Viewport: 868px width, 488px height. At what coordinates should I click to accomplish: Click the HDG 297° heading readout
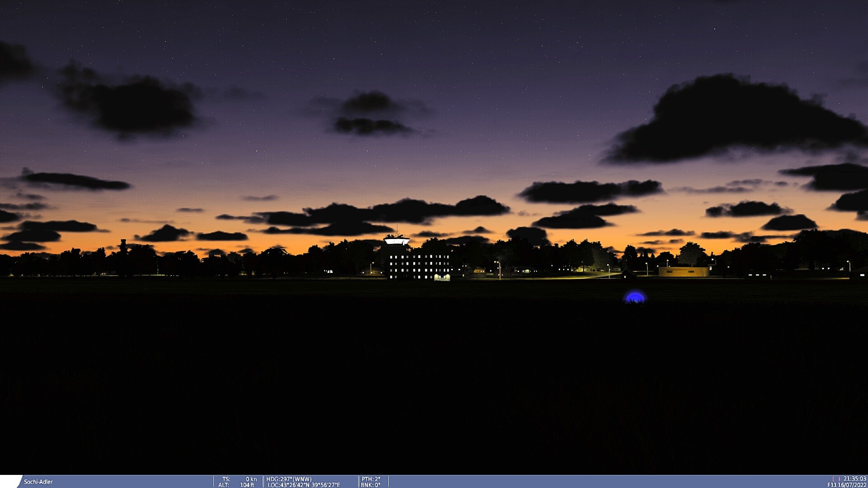pos(288,479)
